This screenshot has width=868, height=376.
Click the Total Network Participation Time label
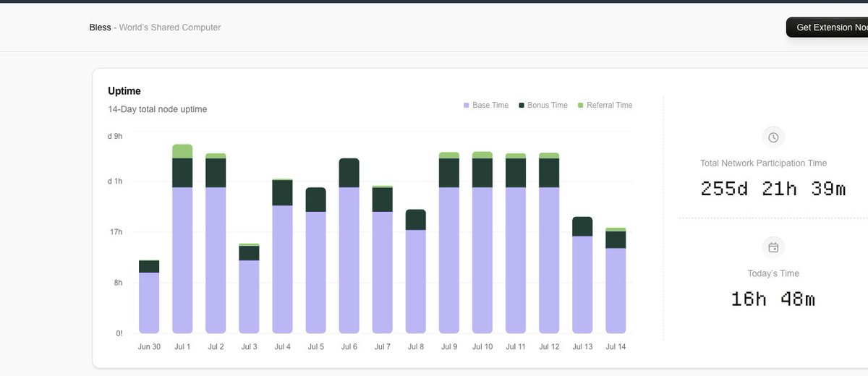[763, 163]
